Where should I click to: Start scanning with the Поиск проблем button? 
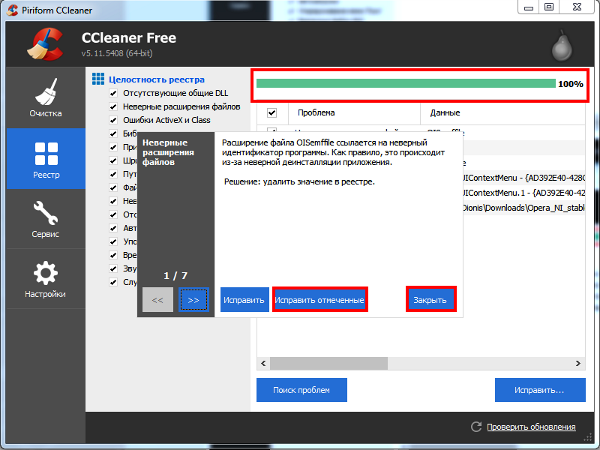click(302, 390)
